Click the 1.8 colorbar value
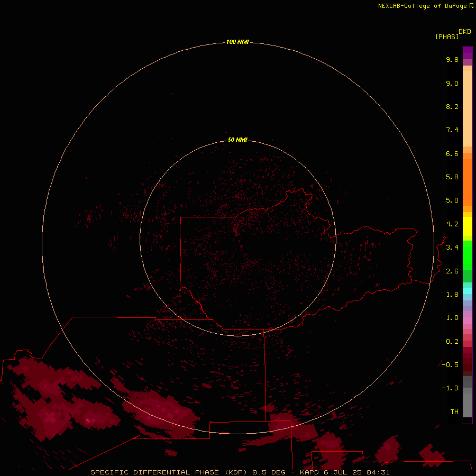 tap(452, 295)
